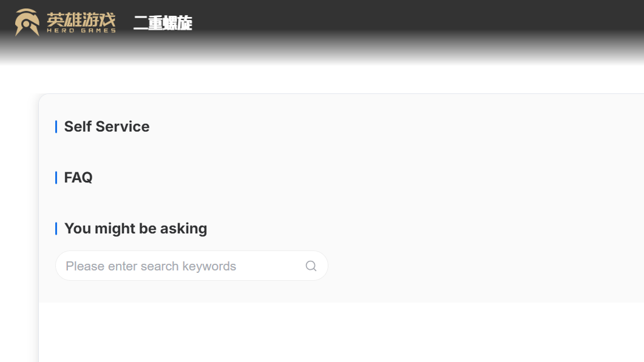
Task: Click the small HERO GAMES English caption
Action: (81, 30)
